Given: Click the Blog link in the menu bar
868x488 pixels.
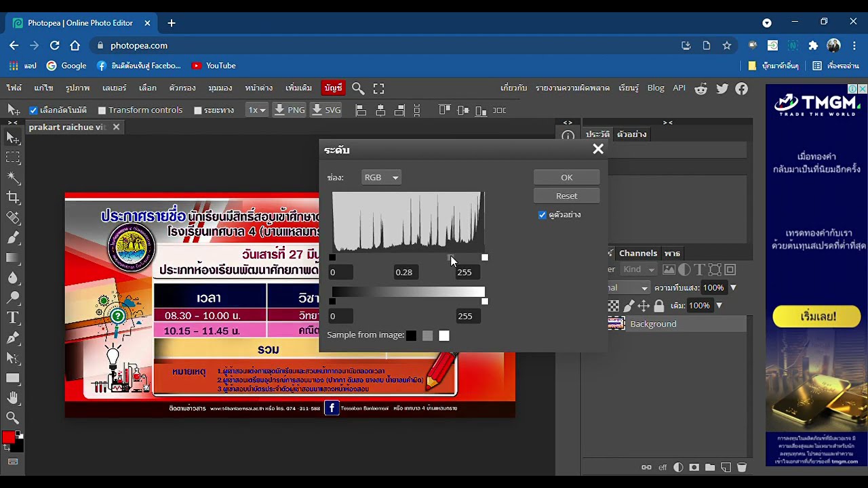Looking at the screenshot, I should click(x=656, y=88).
